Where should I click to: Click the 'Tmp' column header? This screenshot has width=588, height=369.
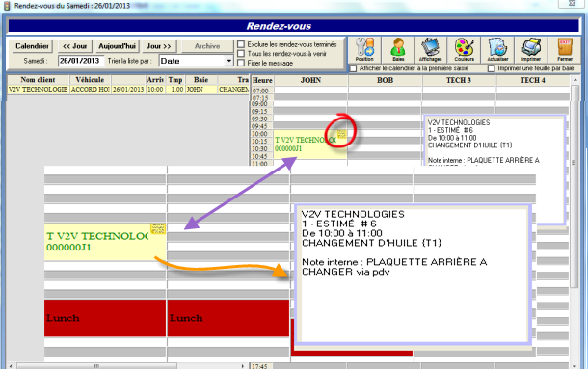pos(175,80)
